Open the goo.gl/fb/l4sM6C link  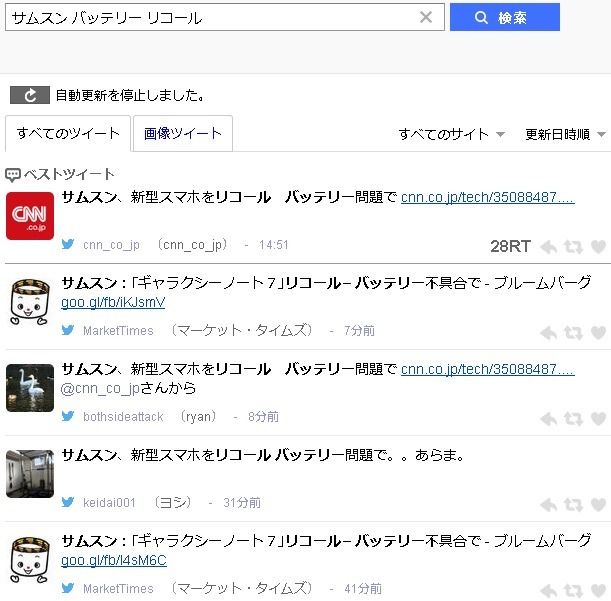pyautogui.click(x=114, y=560)
